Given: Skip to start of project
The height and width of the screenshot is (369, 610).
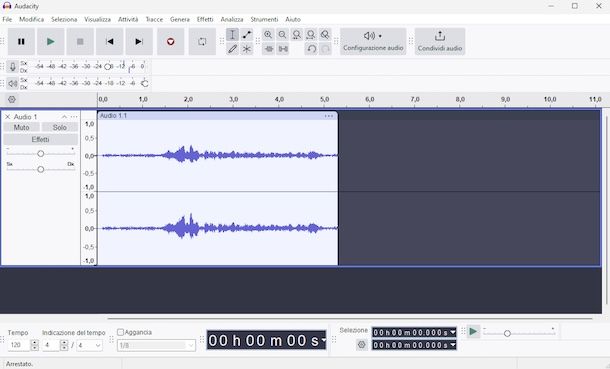Looking at the screenshot, I should point(110,41).
